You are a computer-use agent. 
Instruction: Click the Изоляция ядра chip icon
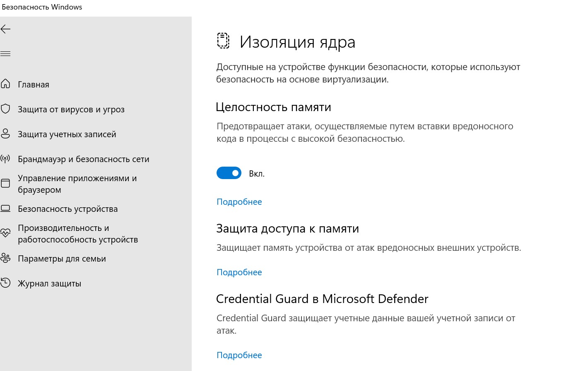coord(223,41)
